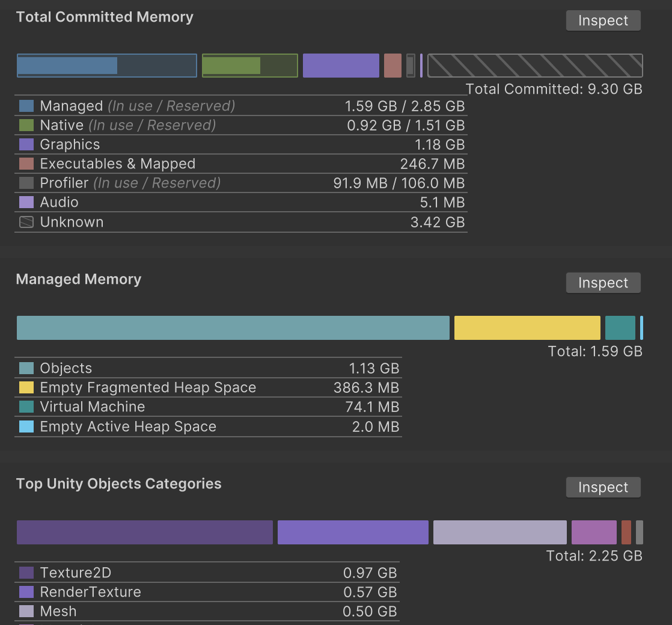Expand the Total Committed Memory section
Image resolution: width=672 pixels, height=625 pixels.
pyautogui.click(x=105, y=17)
